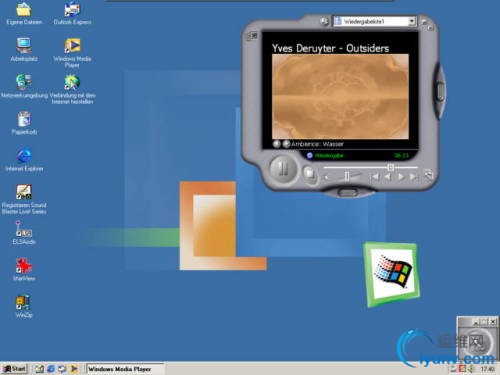Skip to the next track

(x=413, y=177)
